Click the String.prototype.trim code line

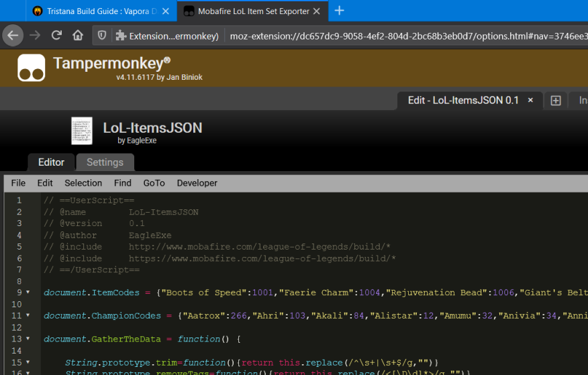click(x=252, y=363)
